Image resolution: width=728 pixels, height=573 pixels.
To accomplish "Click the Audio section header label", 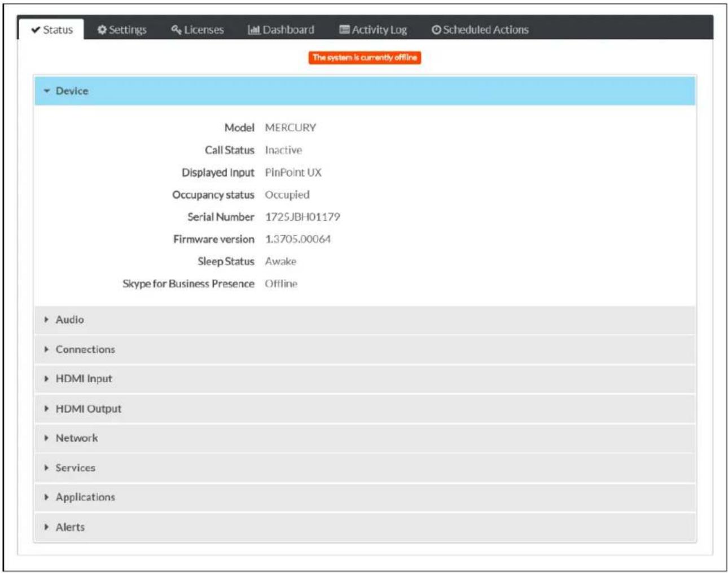I will (69, 320).
